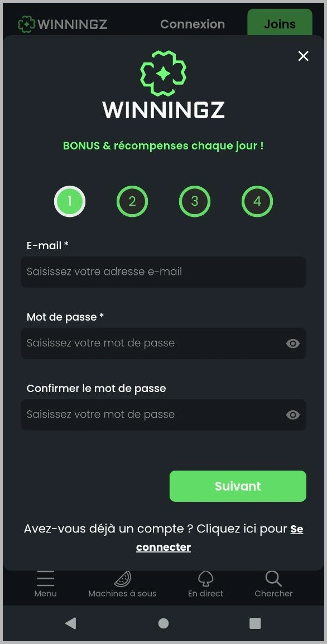327x644 pixels.
Task: Highlight the active step 1 indicator
Action: pyautogui.click(x=70, y=201)
